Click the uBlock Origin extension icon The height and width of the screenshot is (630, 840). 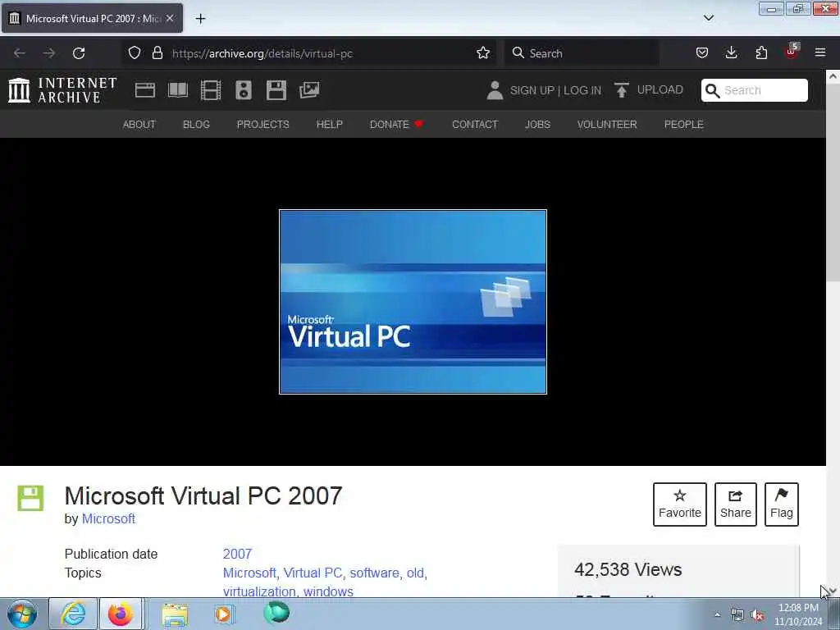coord(792,52)
